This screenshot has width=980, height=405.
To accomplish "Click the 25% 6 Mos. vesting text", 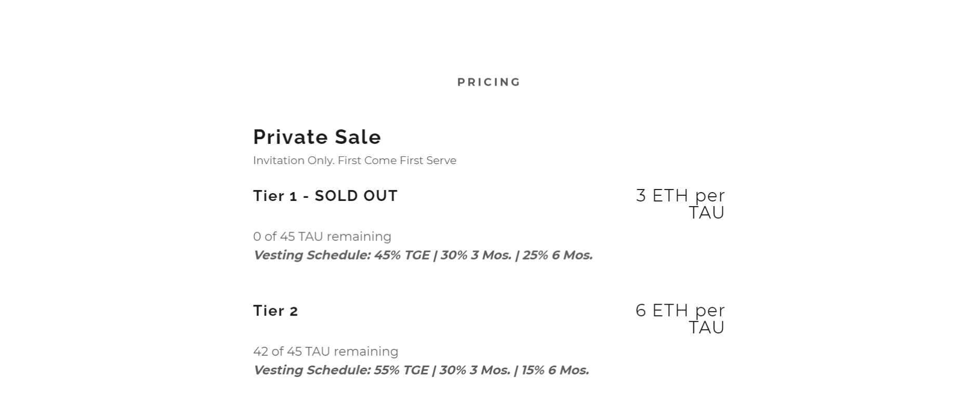I will 558,255.
